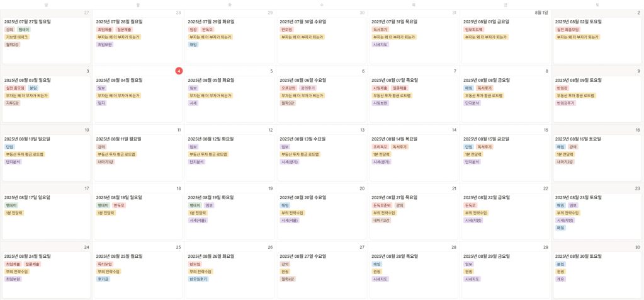Click the 시세지도 tag on 07월 31일 card
644x300 pixels.
[380, 44]
